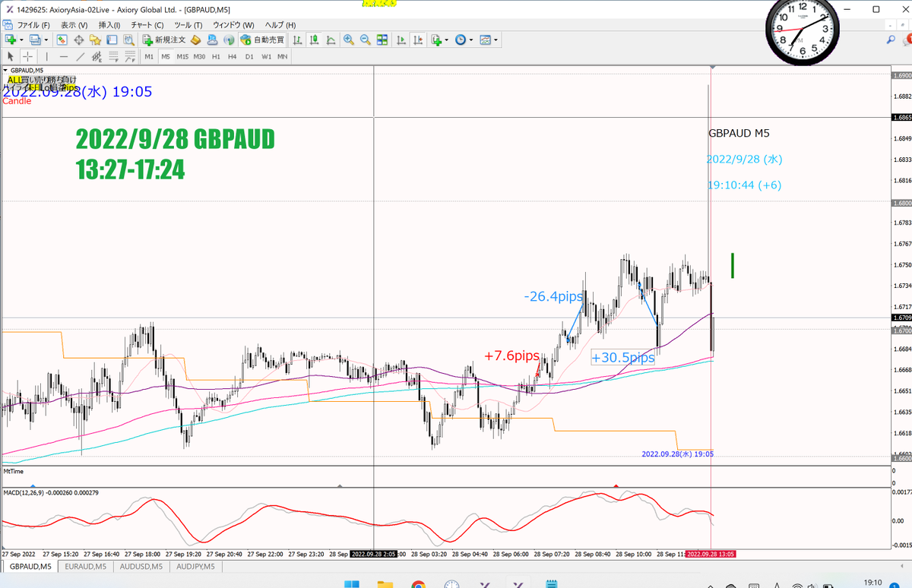Zoom out on the chart
Image resolution: width=912 pixels, height=588 pixels.
[366, 40]
